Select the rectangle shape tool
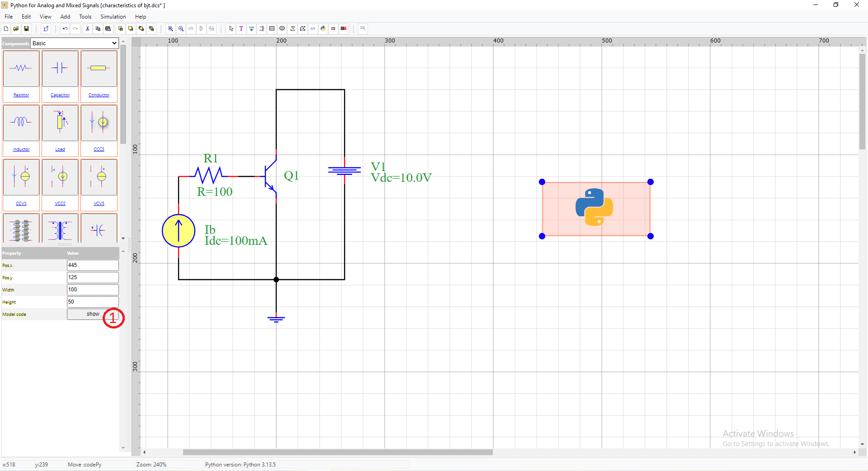The image size is (868, 471). [x=272, y=29]
